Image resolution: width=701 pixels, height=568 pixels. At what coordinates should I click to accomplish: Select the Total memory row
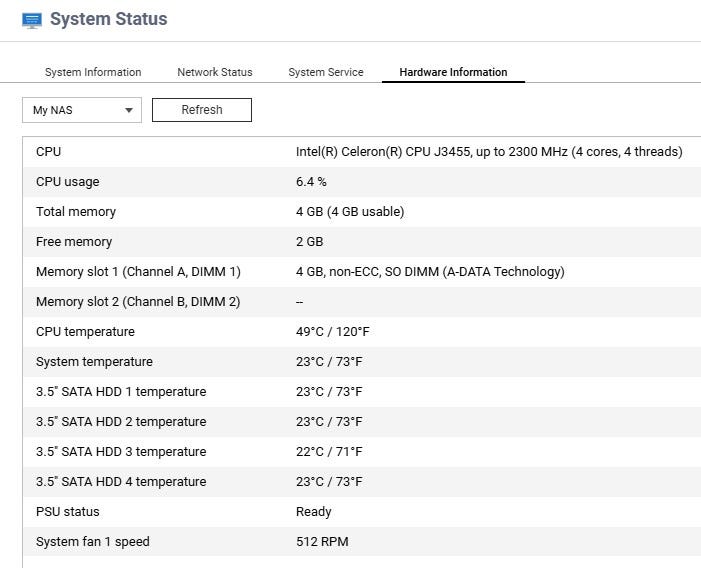tap(360, 212)
